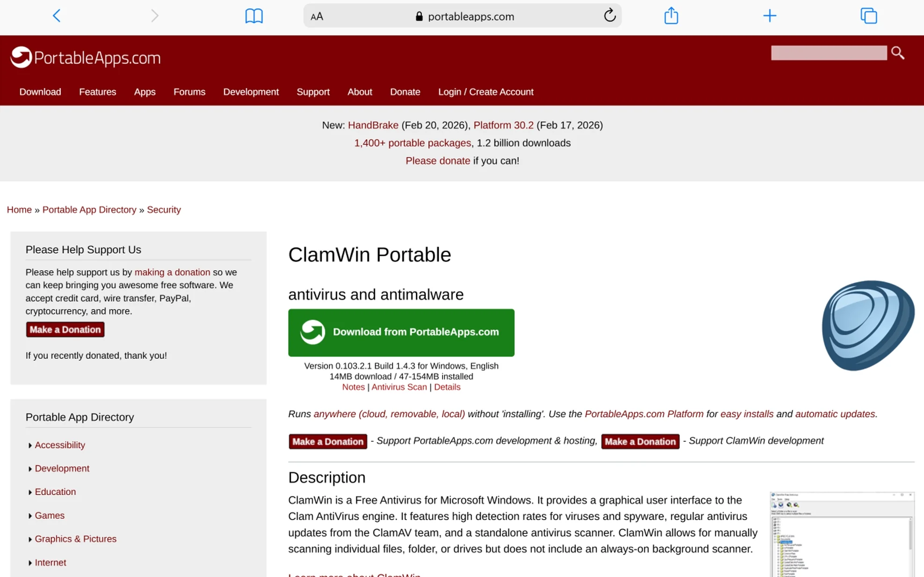Open the Education directory category
The height and width of the screenshot is (577, 924).
(55, 492)
